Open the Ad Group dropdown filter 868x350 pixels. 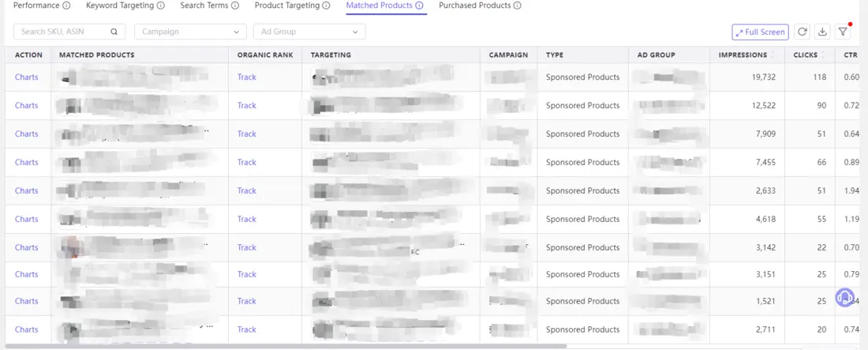coord(309,32)
